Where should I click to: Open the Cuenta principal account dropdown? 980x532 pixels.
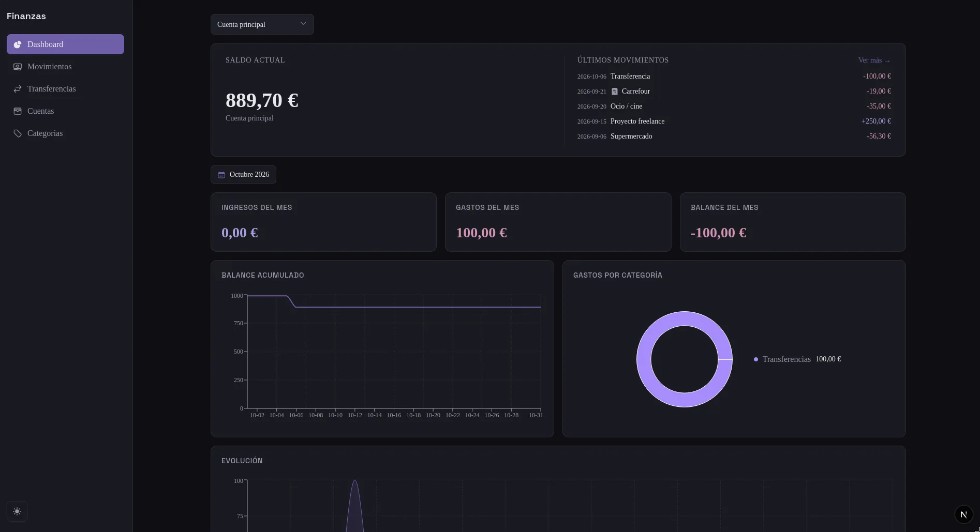(x=262, y=24)
